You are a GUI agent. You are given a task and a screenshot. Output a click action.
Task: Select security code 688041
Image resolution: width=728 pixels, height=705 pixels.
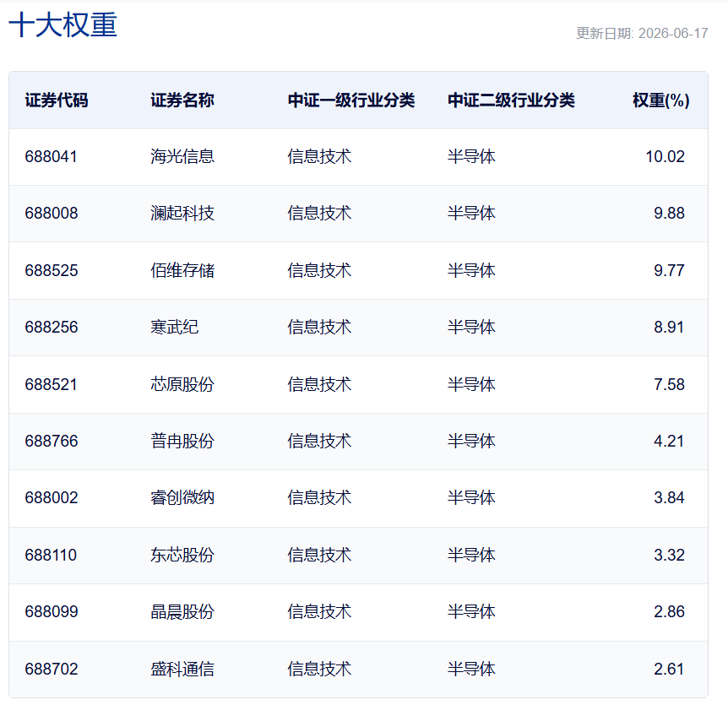[x=51, y=156]
